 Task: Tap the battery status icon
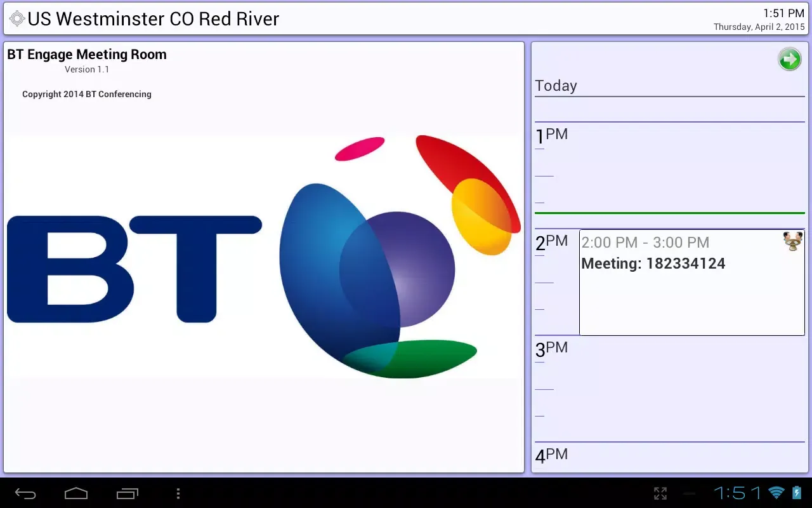click(x=797, y=493)
